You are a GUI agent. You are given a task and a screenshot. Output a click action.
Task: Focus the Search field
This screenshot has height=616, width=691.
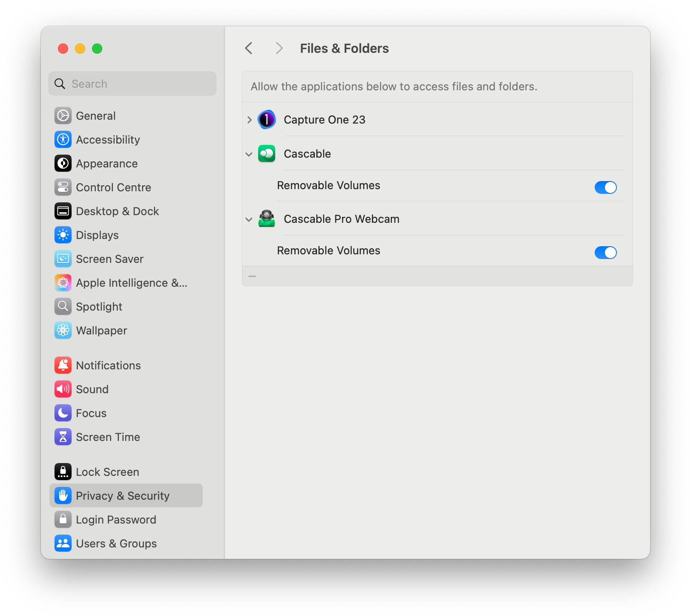click(132, 83)
